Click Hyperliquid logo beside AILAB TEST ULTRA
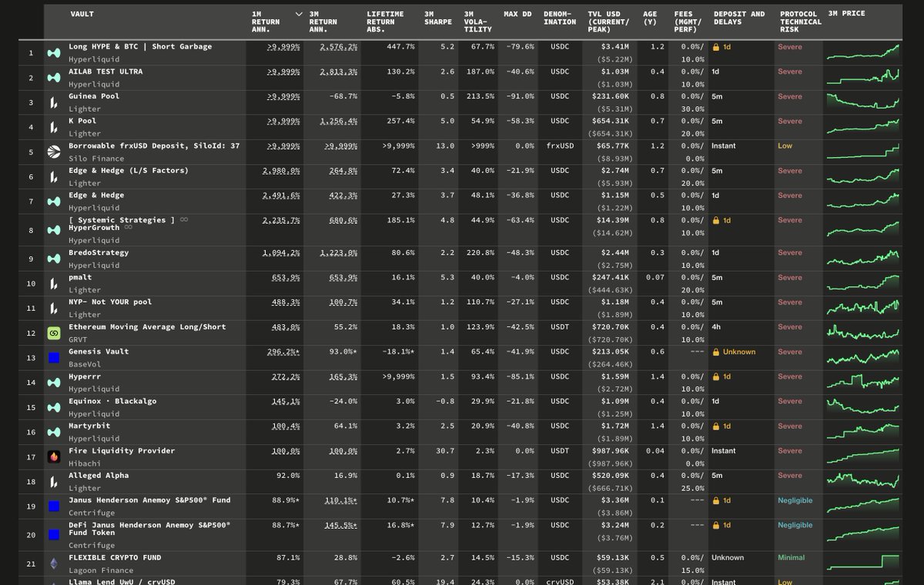924x585 pixels. point(54,78)
